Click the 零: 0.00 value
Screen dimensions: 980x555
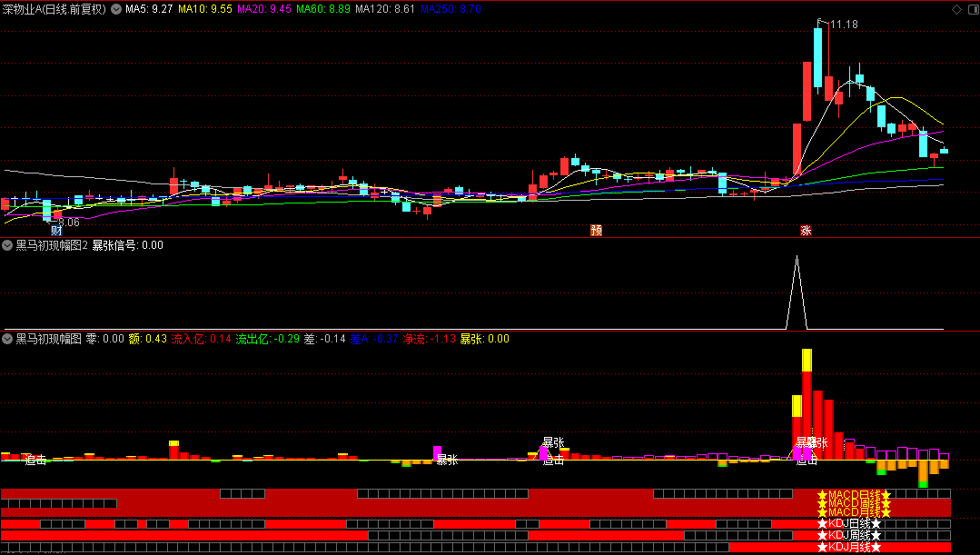(105, 339)
